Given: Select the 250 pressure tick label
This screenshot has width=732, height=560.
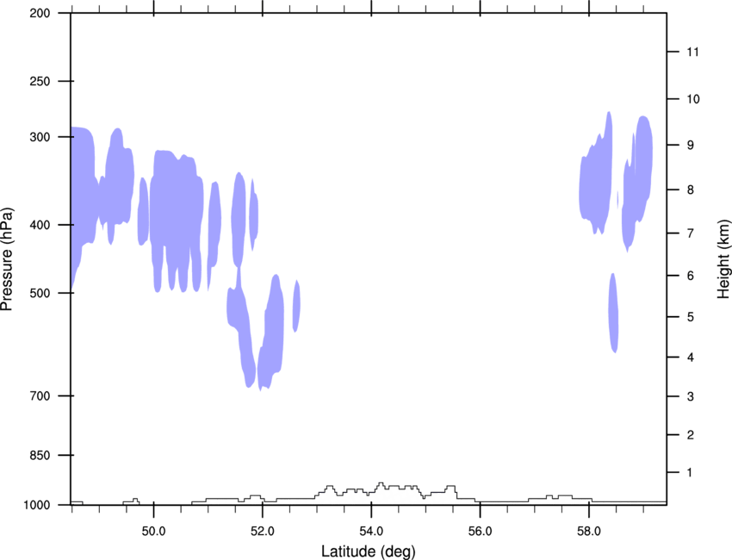Looking at the screenshot, I should [x=40, y=81].
